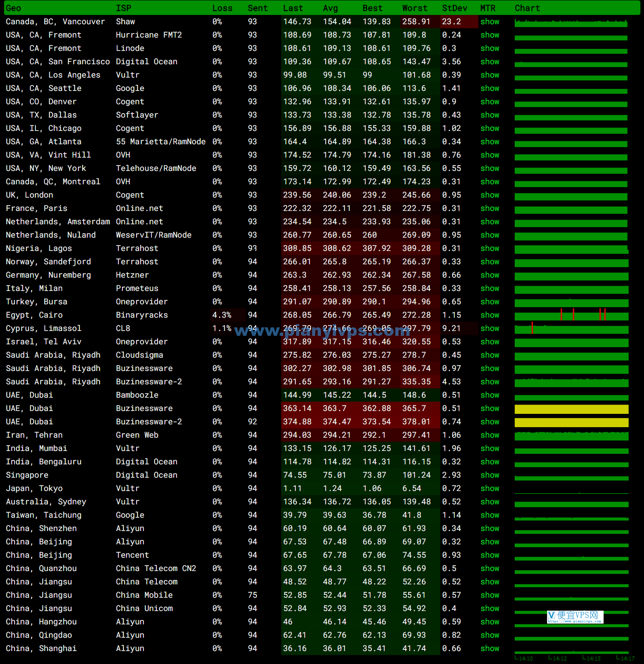
Task: Click the 'Softlayer' ISP cell
Action: tap(137, 115)
